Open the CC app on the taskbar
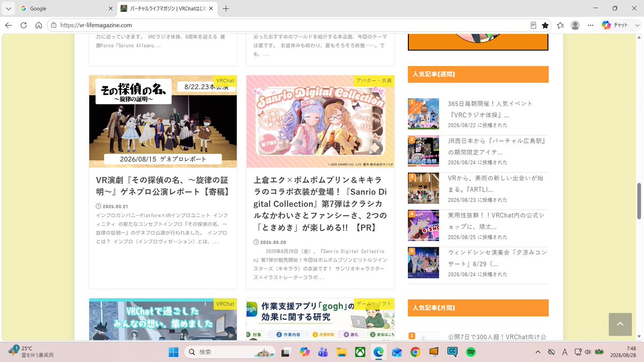 tap(452, 352)
